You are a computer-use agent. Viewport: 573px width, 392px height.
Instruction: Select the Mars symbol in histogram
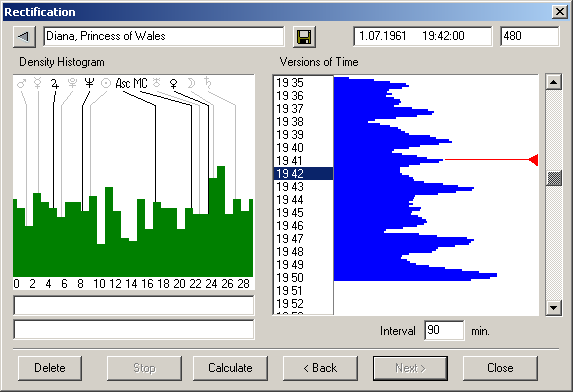[x=21, y=84]
